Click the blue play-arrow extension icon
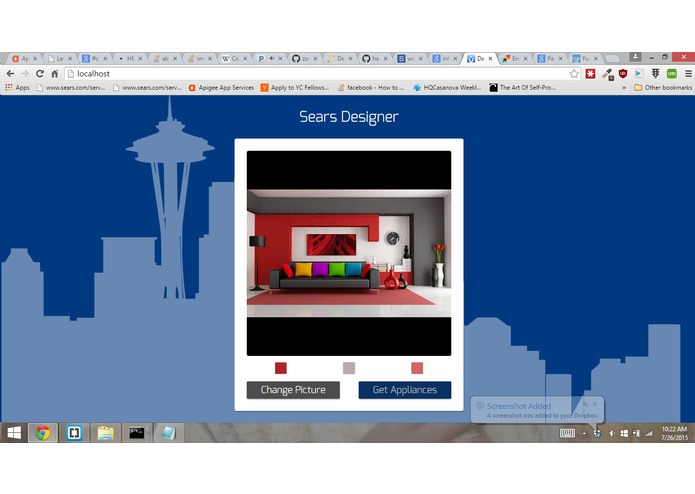This screenshot has width=695, height=494. [639, 74]
